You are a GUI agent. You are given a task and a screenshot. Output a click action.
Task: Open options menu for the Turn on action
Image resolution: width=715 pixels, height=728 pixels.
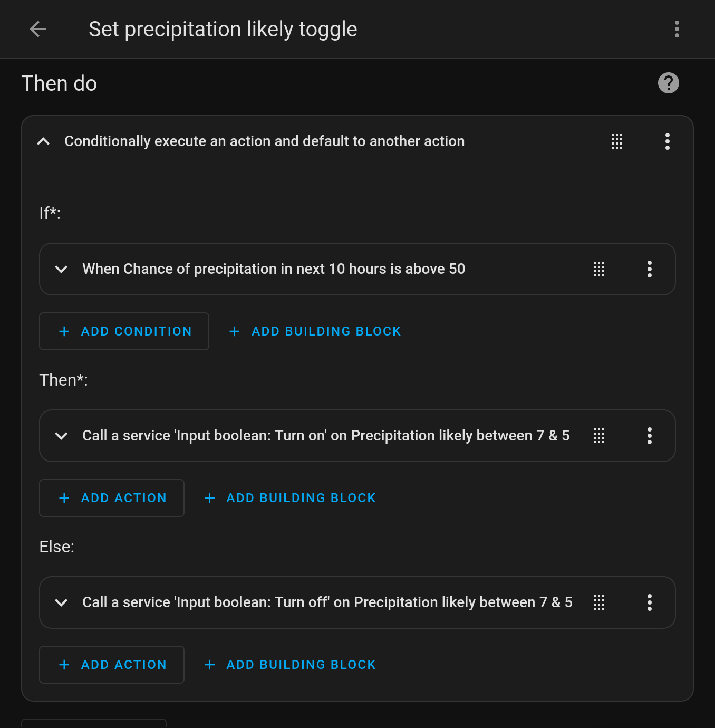pos(650,436)
